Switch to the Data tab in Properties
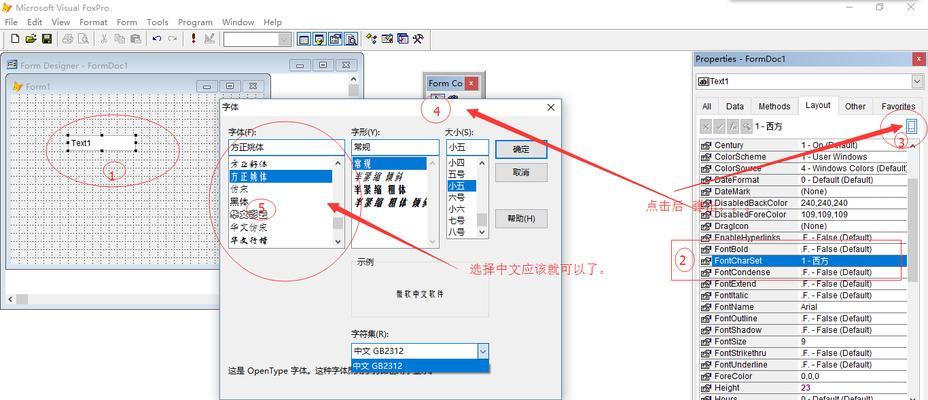Image resolution: width=928 pixels, height=400 pixels. coord(734,107)
